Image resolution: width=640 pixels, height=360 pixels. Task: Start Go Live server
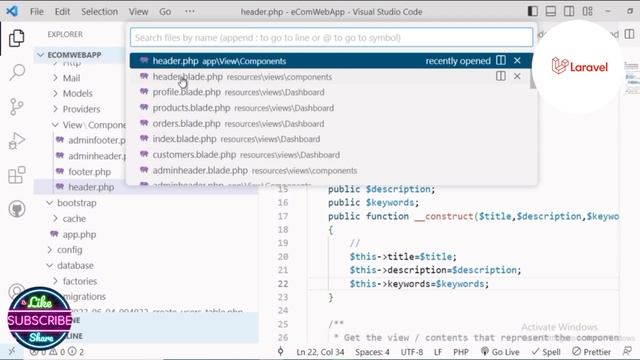point(500,351)
